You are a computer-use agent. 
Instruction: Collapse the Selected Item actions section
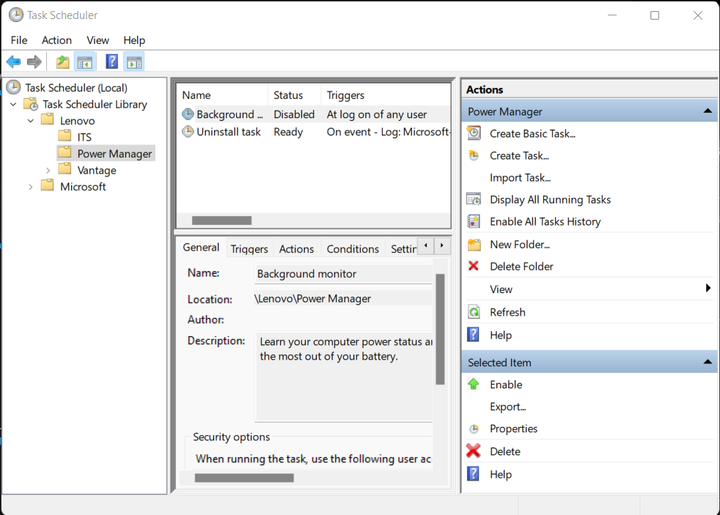pyautogui.click(x=708, y=362)
